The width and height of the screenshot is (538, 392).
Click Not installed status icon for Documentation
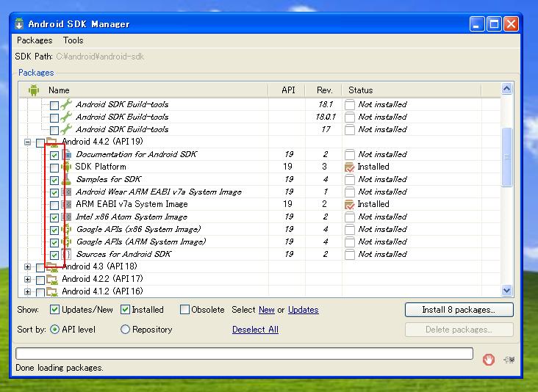point(350,155)
